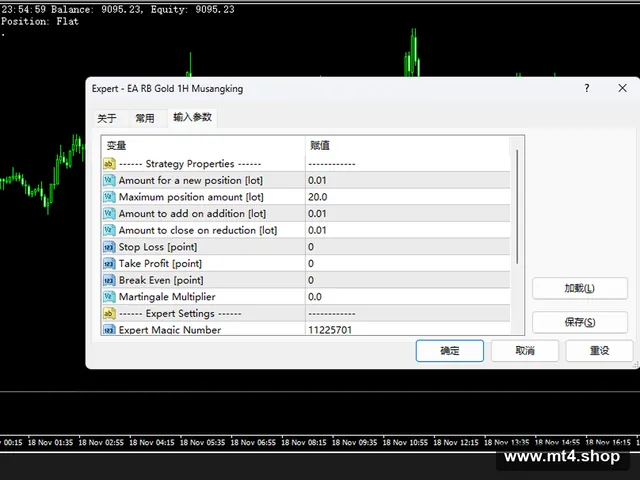Image resolution: width=640 pixels, height=480 pixels.
Task: Edit the Expert Magic Number value 11225701
Action: [407, 329]
